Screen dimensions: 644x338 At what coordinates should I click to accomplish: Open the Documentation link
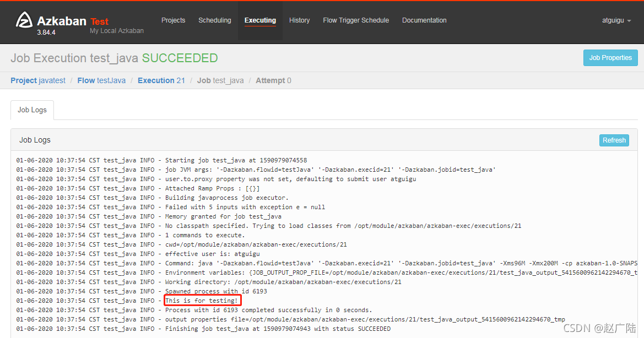424,20
